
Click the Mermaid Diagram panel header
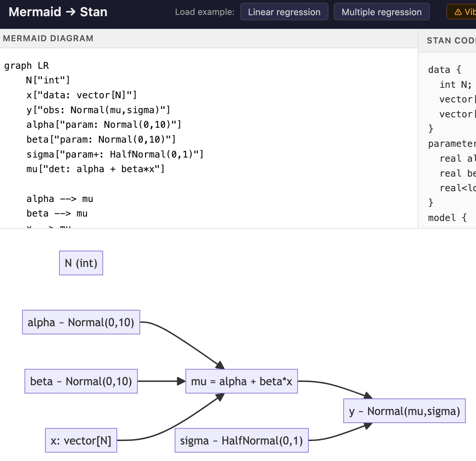[x=48, y=38]
